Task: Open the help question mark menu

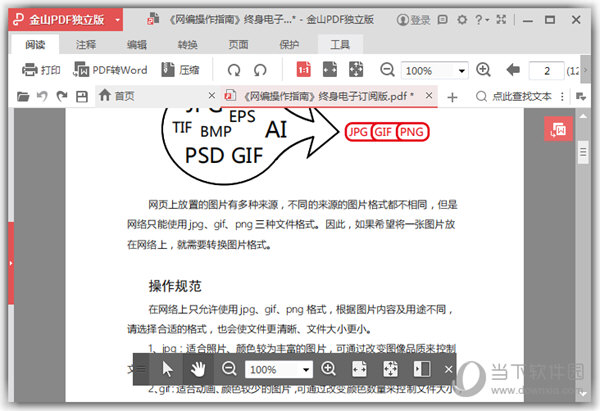Action: click(481, 20)
